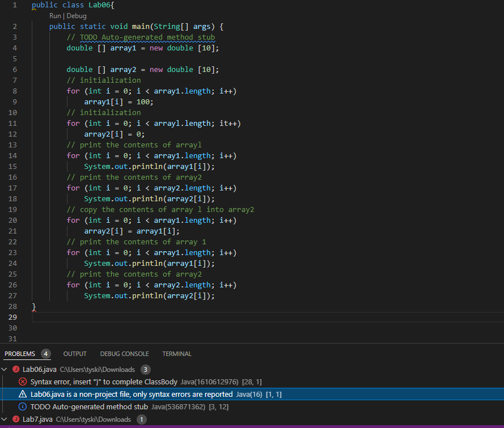
Task: Switch to the TERMINAL tab
Action: pos(177,354)
